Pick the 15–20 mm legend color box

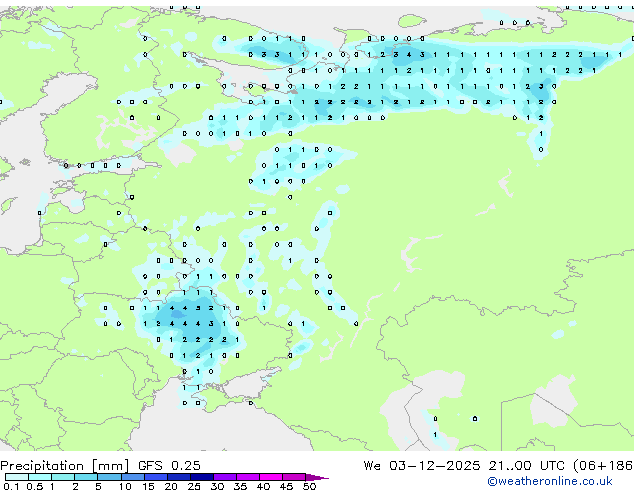156,477
